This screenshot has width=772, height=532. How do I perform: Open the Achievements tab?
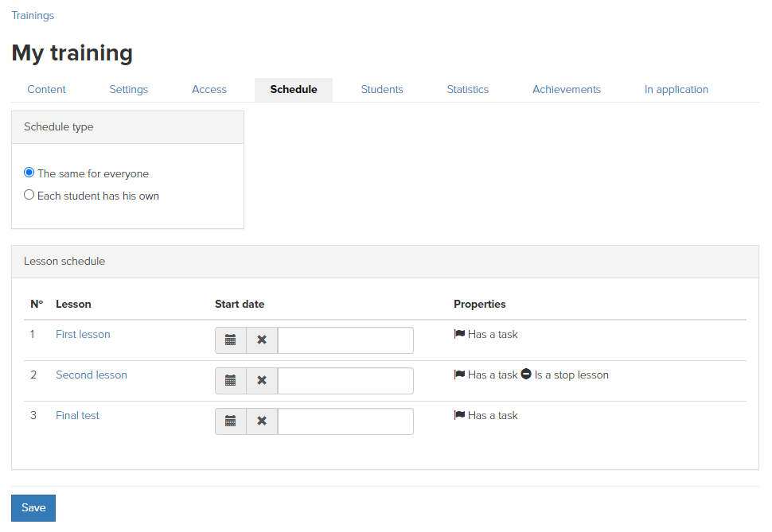(567, 90)
